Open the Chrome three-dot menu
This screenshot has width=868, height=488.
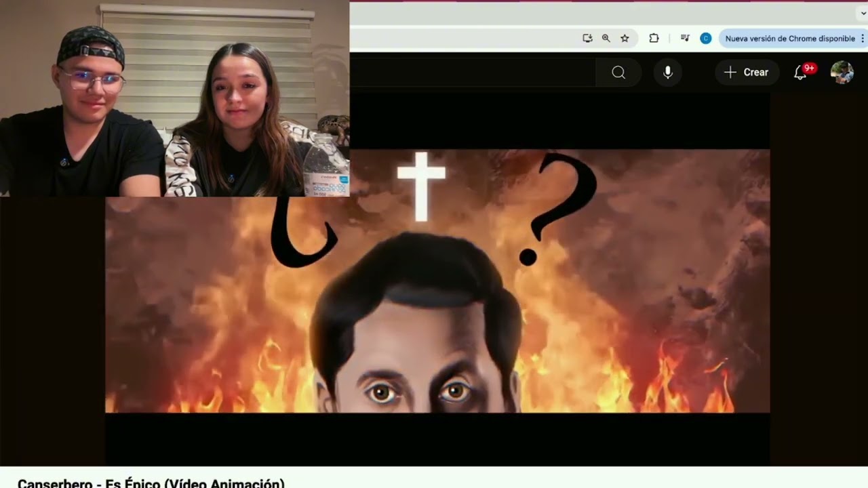click(x=863, y=39)
